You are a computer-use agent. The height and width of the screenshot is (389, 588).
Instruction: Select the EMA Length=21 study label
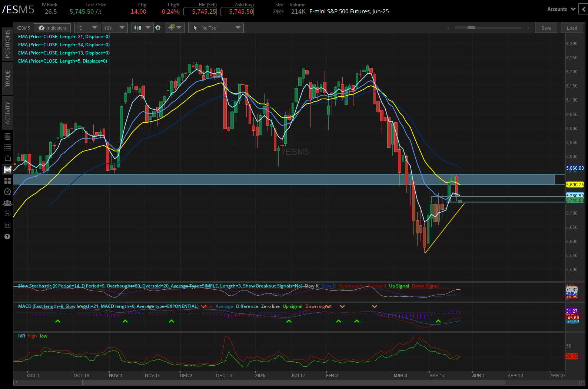(x=64, y=36)
